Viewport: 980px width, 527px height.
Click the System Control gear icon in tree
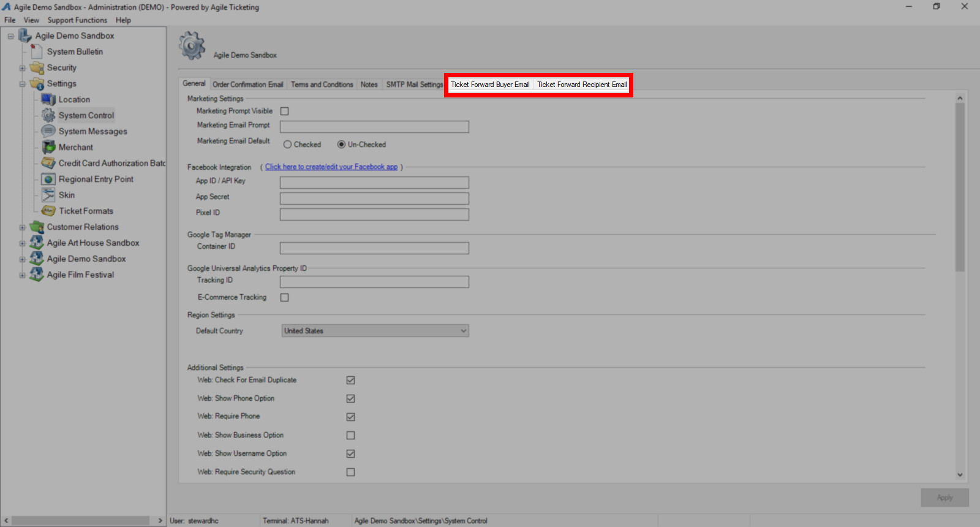48,115
